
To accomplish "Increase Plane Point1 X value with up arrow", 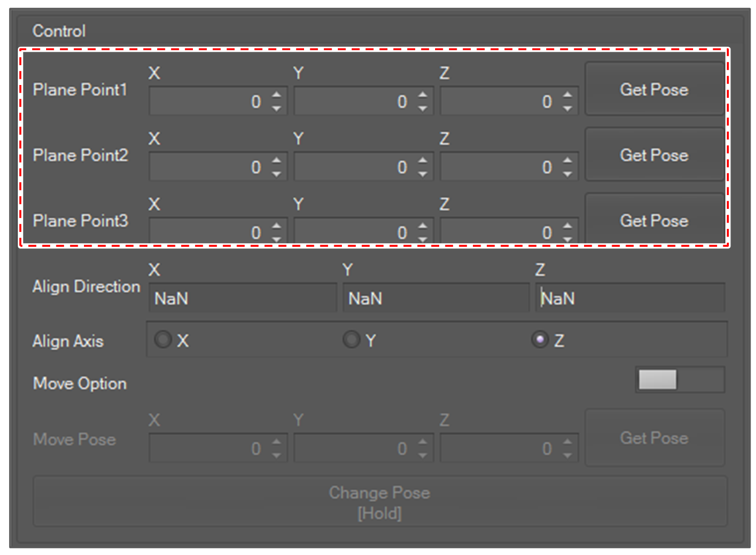I will coord(276,95).
